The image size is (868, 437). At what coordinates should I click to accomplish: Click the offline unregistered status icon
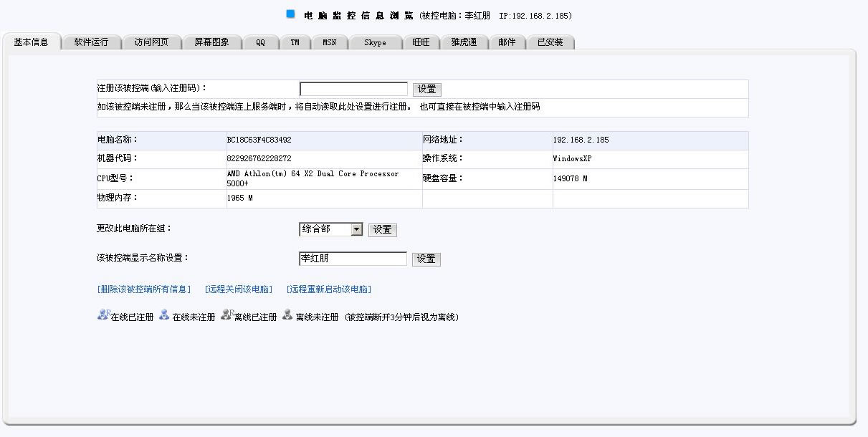click(287, 314)
